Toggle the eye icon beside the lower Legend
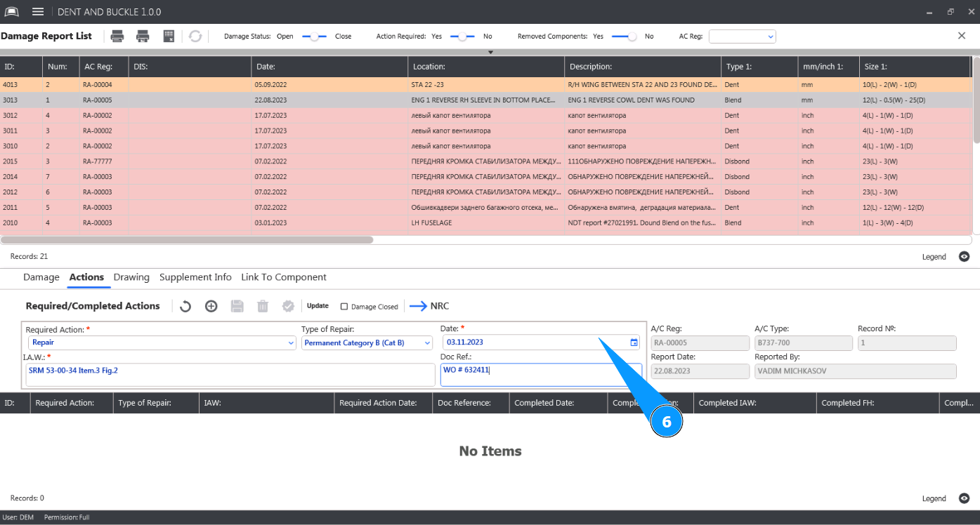The image size is (980, 525). (x=965, y=498)
